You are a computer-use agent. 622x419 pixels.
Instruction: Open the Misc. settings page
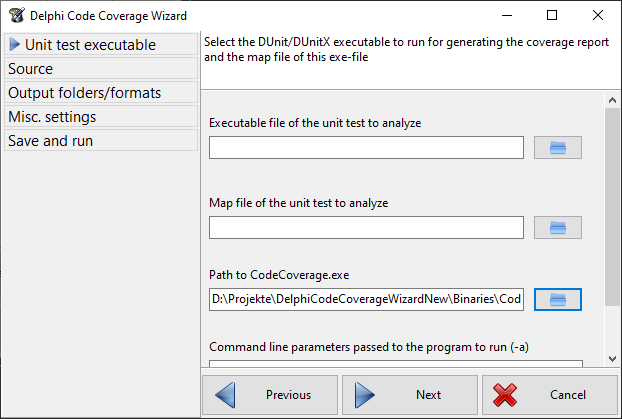(52, 117)
